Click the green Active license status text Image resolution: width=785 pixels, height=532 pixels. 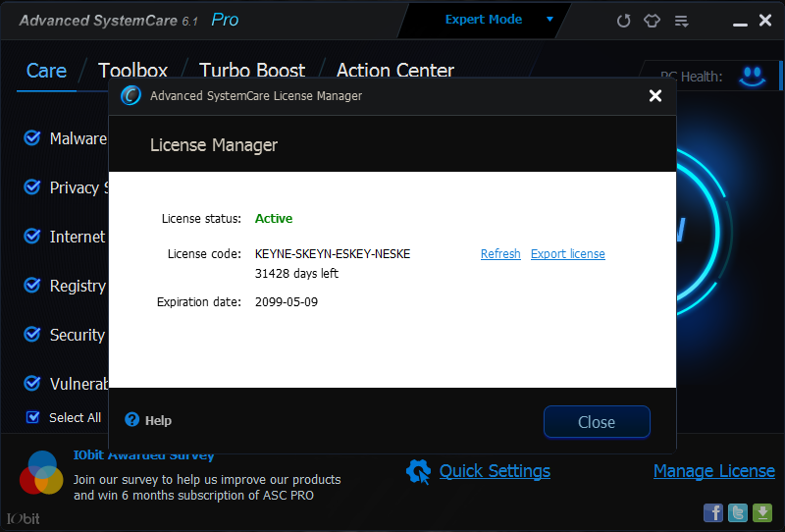coord(274,219)
